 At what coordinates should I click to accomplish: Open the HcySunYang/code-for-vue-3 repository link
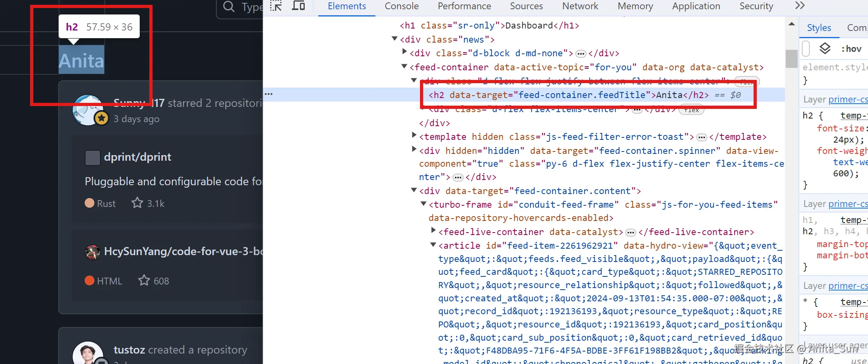183,252
